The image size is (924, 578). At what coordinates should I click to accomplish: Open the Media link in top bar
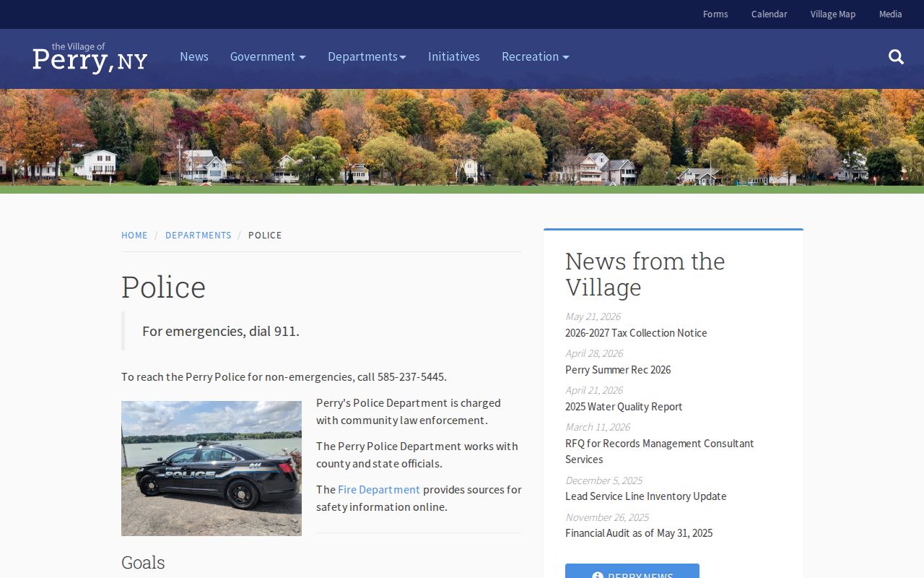[x=891, y=14]
